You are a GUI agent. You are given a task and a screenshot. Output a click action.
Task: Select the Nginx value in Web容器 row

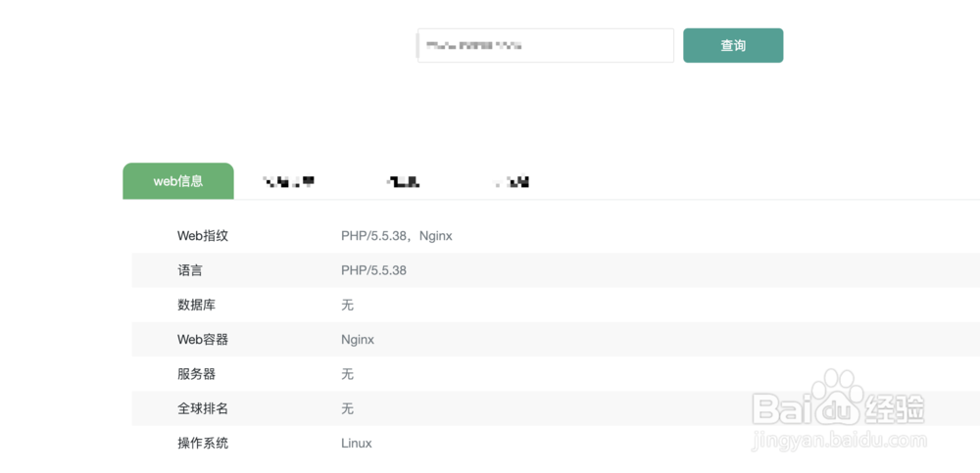pyautogui.click(x=358, y=339)
